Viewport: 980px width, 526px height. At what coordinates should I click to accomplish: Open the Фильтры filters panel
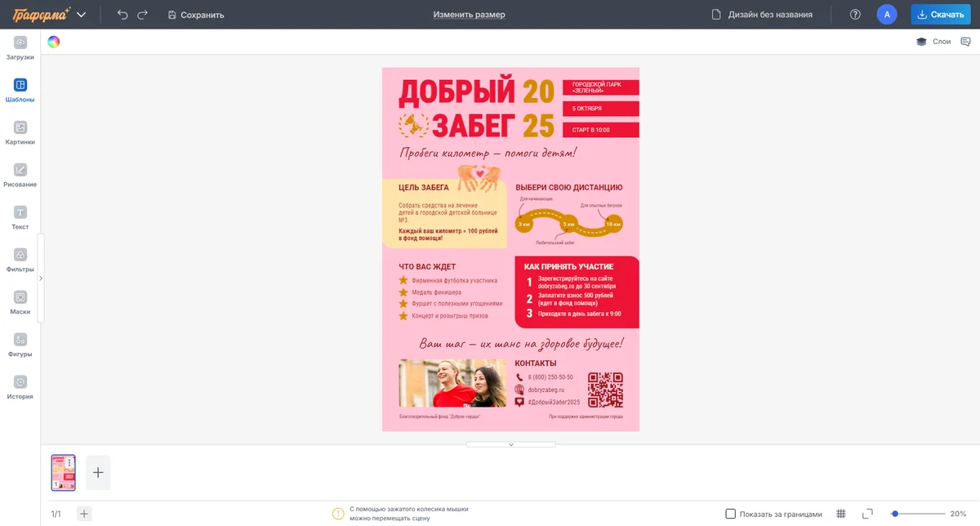(20, 261)
